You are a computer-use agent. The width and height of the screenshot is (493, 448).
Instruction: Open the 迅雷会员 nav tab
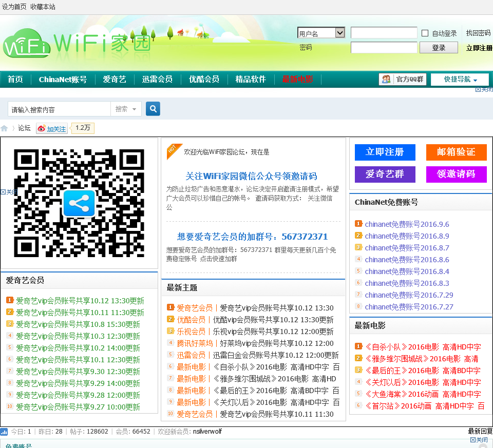pyautogui.click(x=157, y=79)
